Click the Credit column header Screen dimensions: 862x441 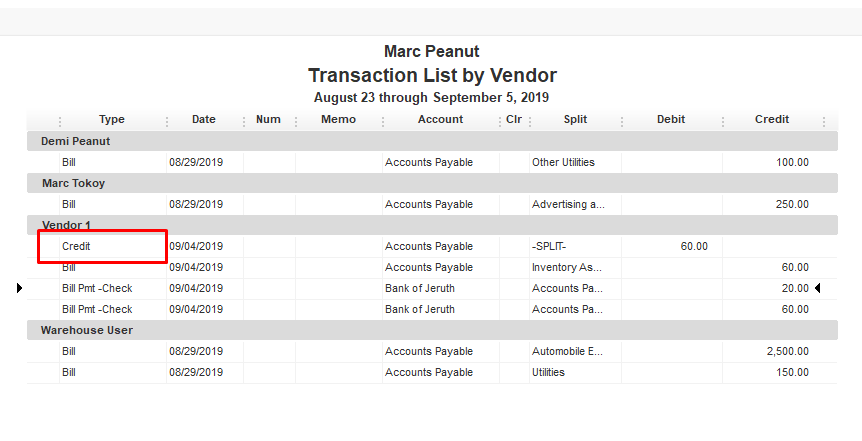click(772, 119)
